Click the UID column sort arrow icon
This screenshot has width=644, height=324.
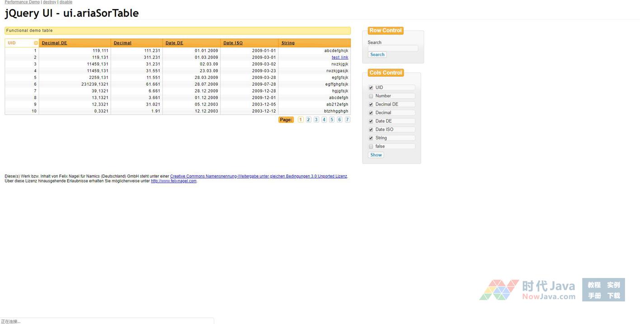[36, 43]
